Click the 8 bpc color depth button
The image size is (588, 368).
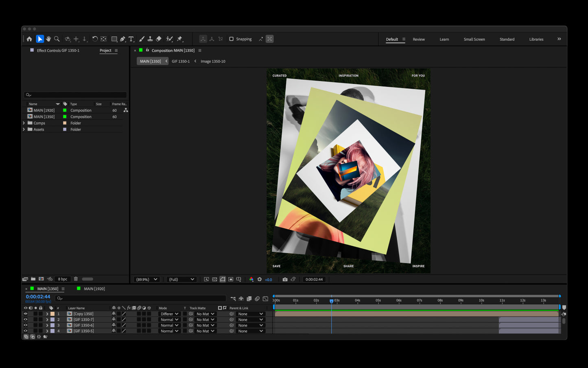click(x=63, y=279)
